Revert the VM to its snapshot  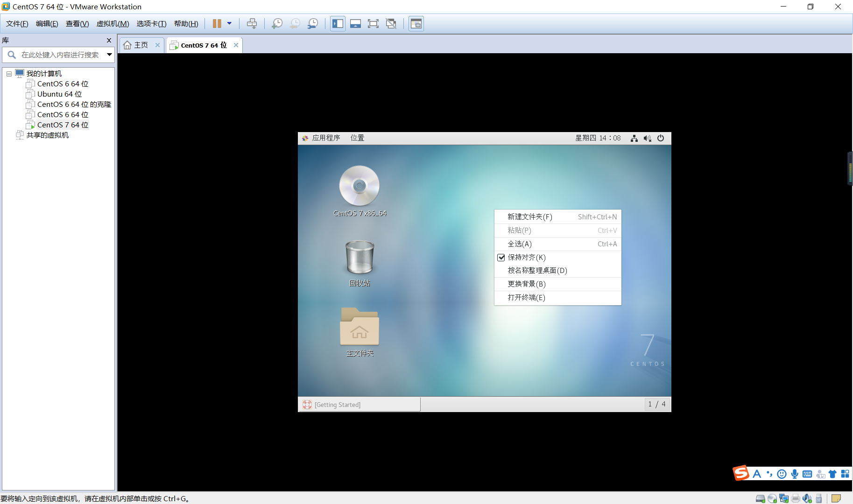click(x=295, y=23)
